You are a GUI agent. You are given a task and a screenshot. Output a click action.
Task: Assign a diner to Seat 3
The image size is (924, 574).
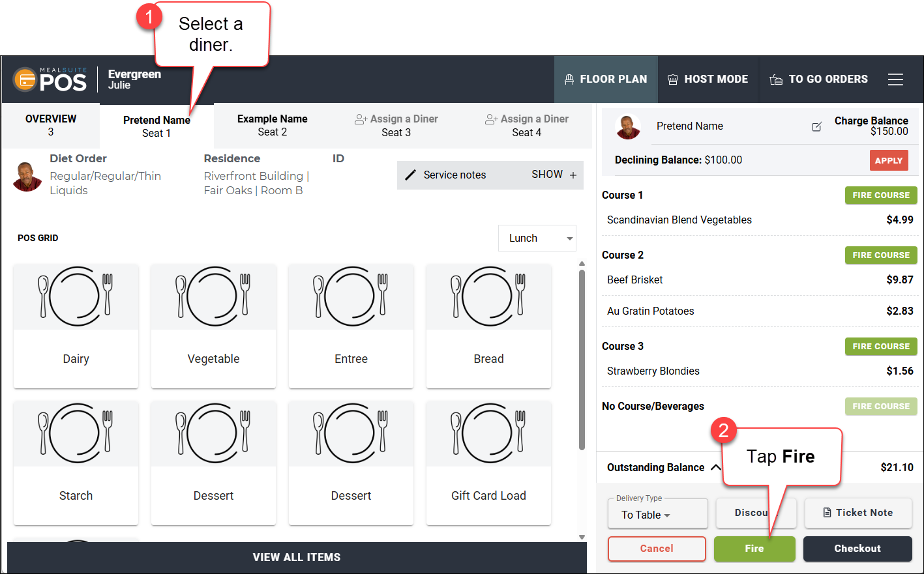coord(396,125)
